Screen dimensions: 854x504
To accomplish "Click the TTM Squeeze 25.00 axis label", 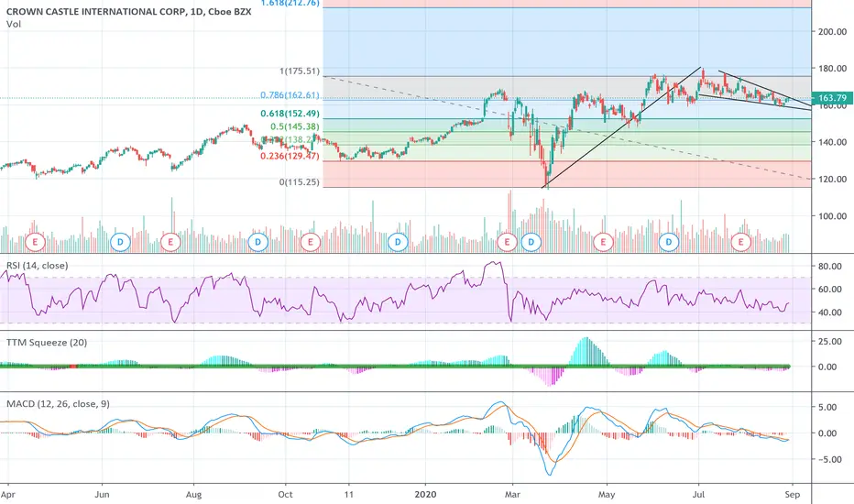I will pos(830,342).
